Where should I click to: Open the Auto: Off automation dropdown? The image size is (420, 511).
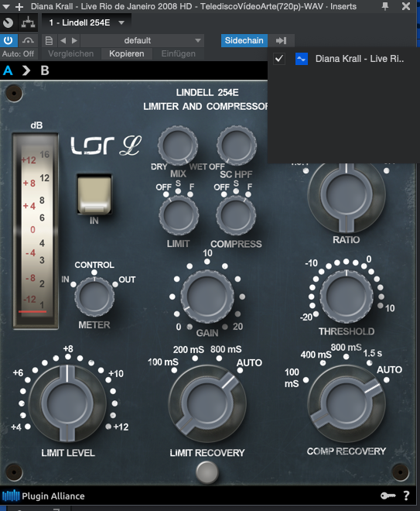[19, 53]
